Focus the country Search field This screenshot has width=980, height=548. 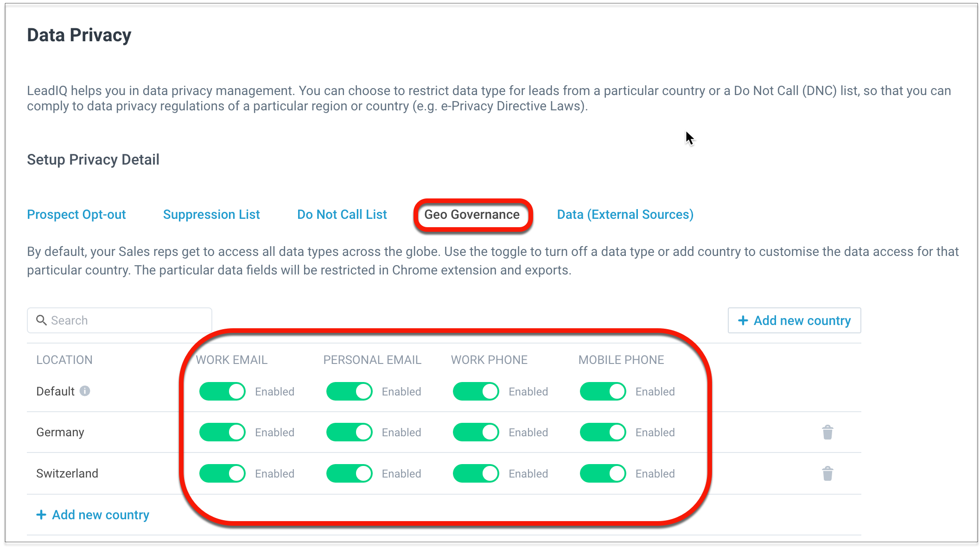click(125, 320)
